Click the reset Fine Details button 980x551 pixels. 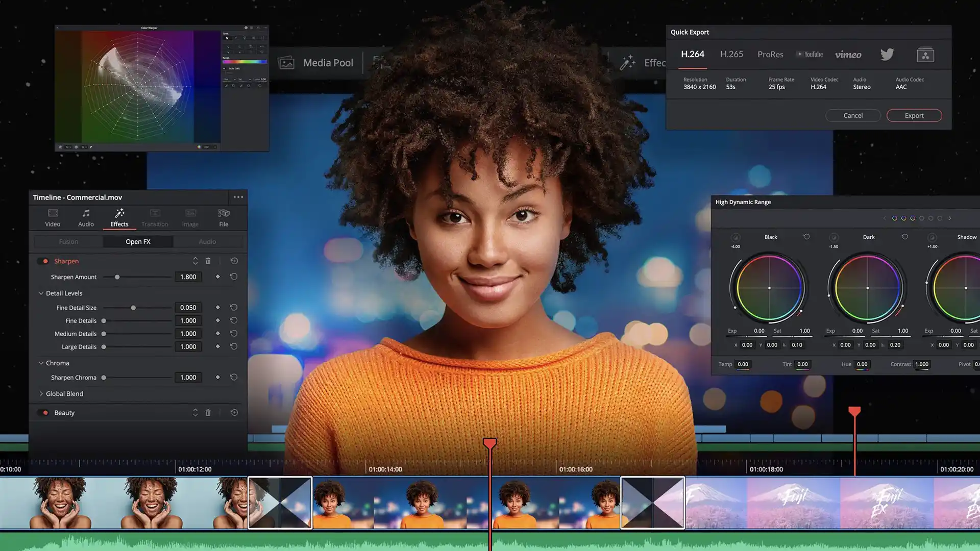(234, 320)
